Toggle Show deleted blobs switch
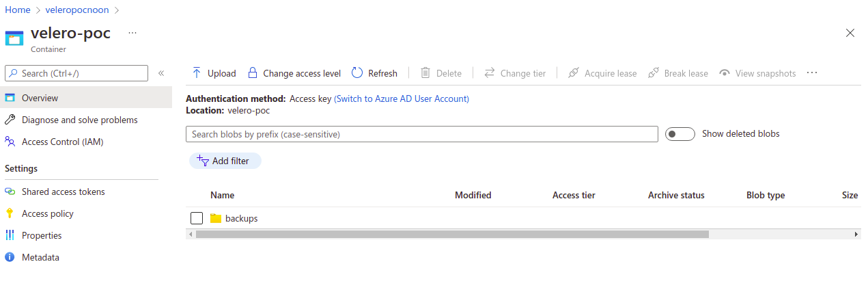868x303 pixels. (x=680, y=134)
